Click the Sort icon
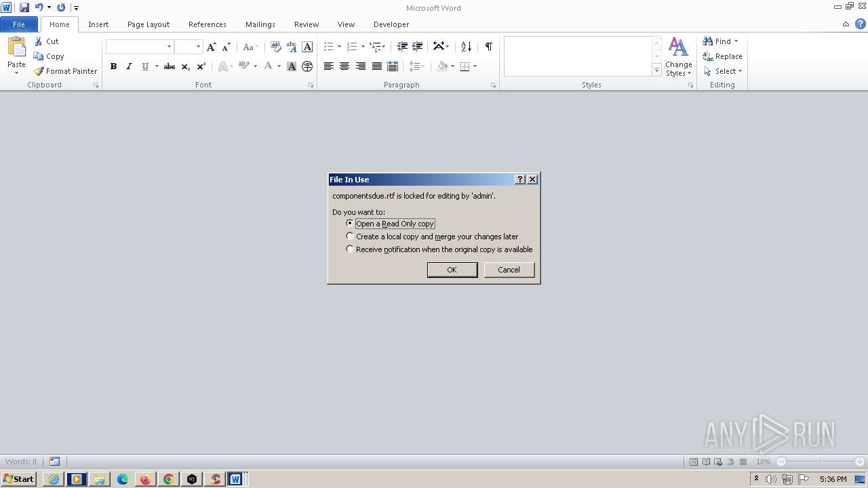 466,47
